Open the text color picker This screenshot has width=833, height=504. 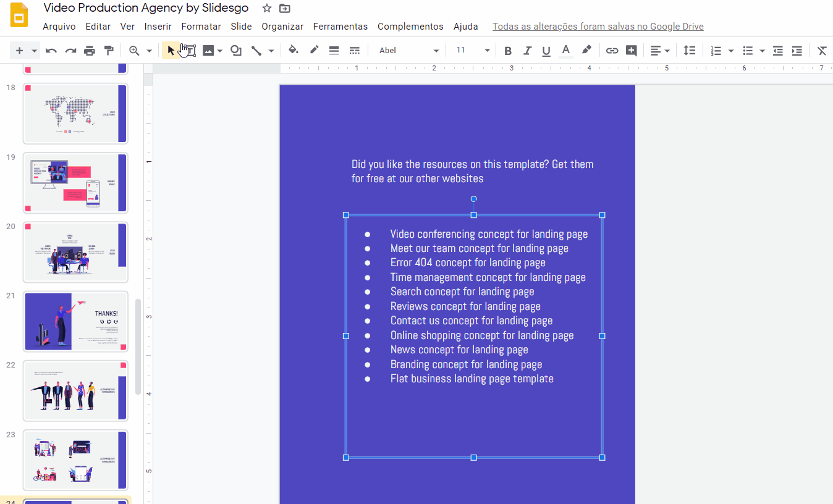coord(565,51)
